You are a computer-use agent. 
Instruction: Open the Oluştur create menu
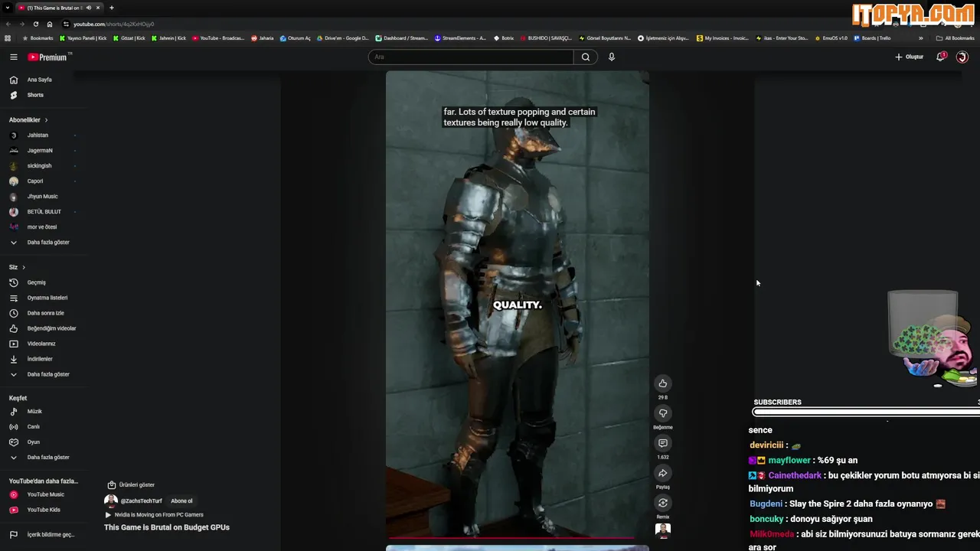[x=910, y=57]
